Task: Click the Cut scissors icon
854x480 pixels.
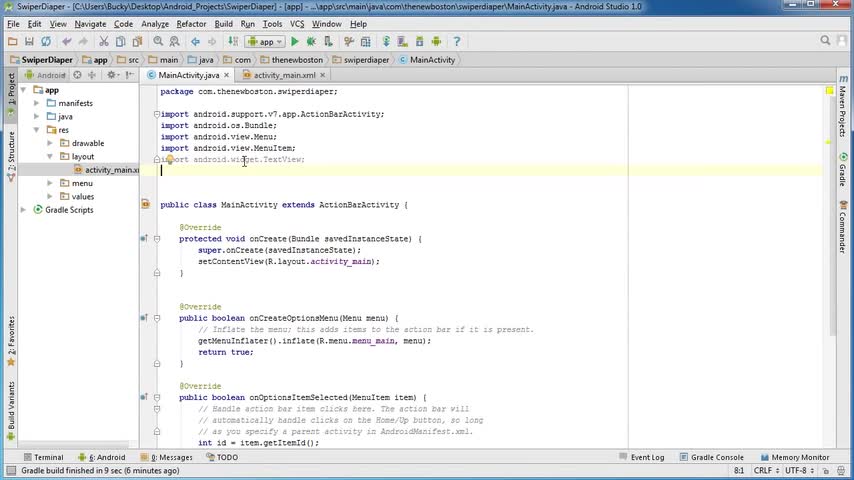Action: 103,41
